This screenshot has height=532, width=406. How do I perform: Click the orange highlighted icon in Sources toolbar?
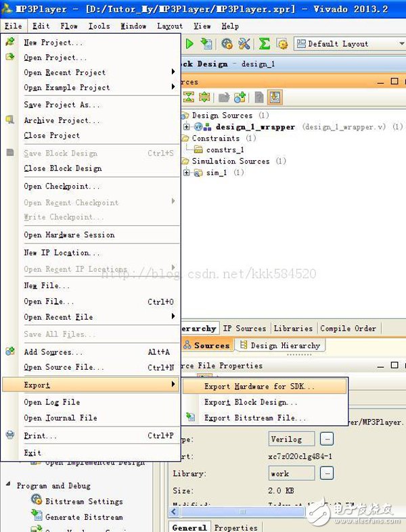click(x=275, y=97)
